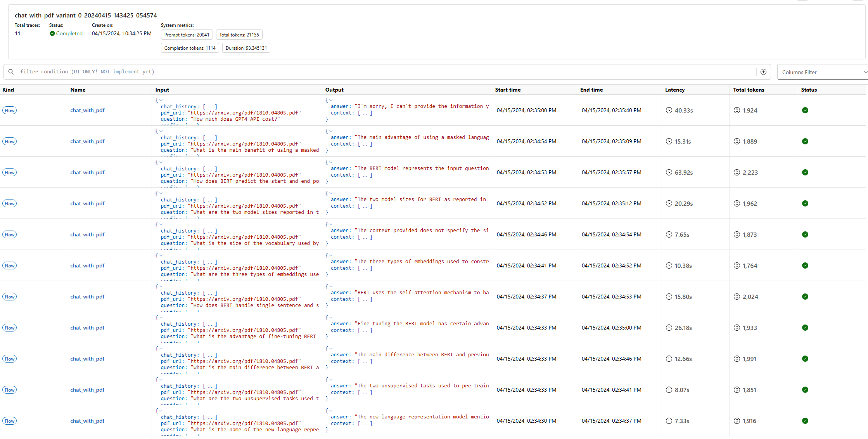868x439 pixels.
Task: Click the clock icon next to 40.33s latency
Action: tap(669, 110)
